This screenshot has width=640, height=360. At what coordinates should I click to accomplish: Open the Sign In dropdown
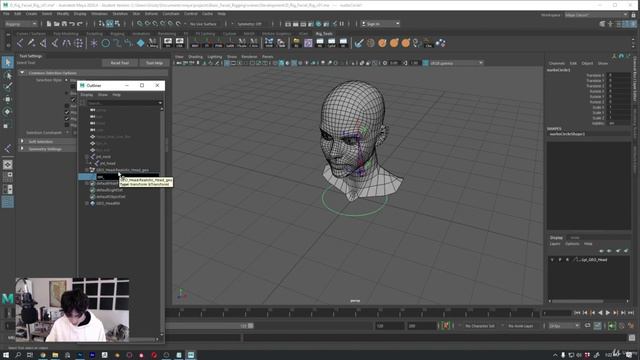point(380,24)
